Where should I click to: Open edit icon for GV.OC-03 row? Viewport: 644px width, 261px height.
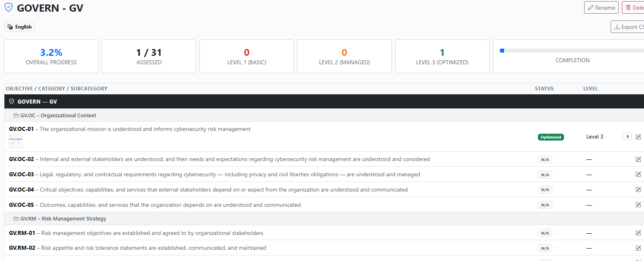(x=638, y=174)
